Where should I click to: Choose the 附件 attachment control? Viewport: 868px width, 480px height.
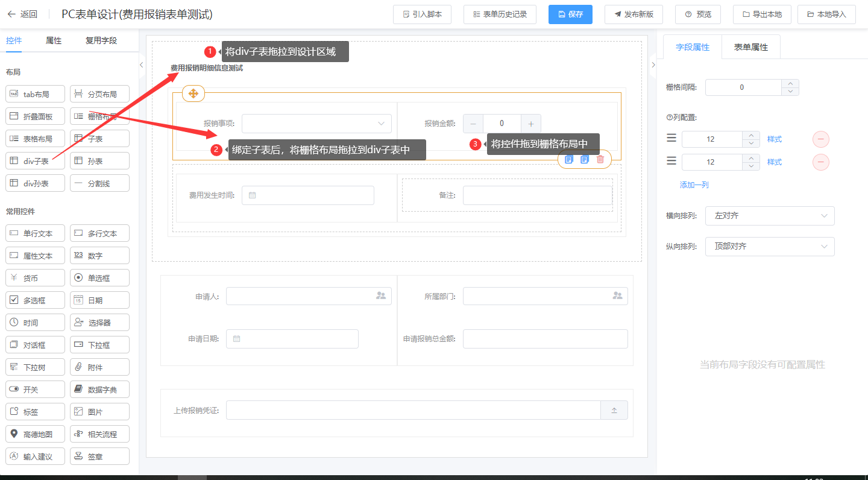coord(99,367)
